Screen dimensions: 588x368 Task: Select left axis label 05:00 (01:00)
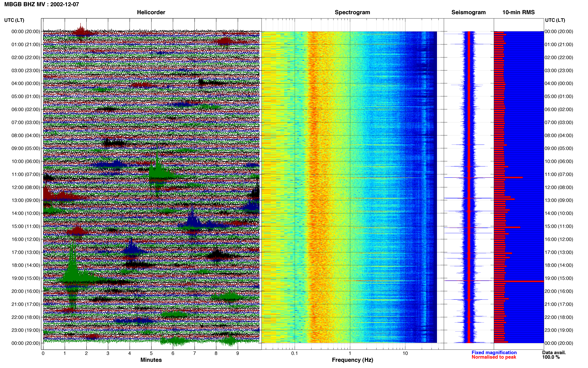click(26, 96)
